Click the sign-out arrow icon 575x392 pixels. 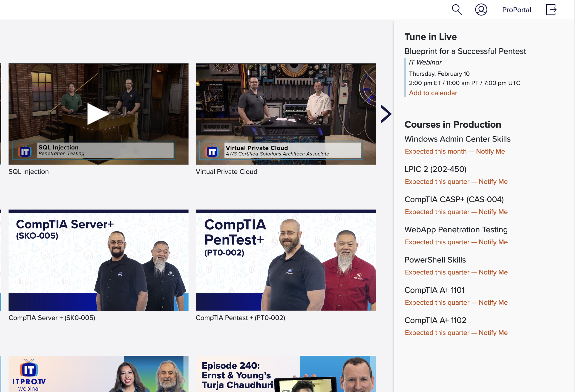pos(551,10)
